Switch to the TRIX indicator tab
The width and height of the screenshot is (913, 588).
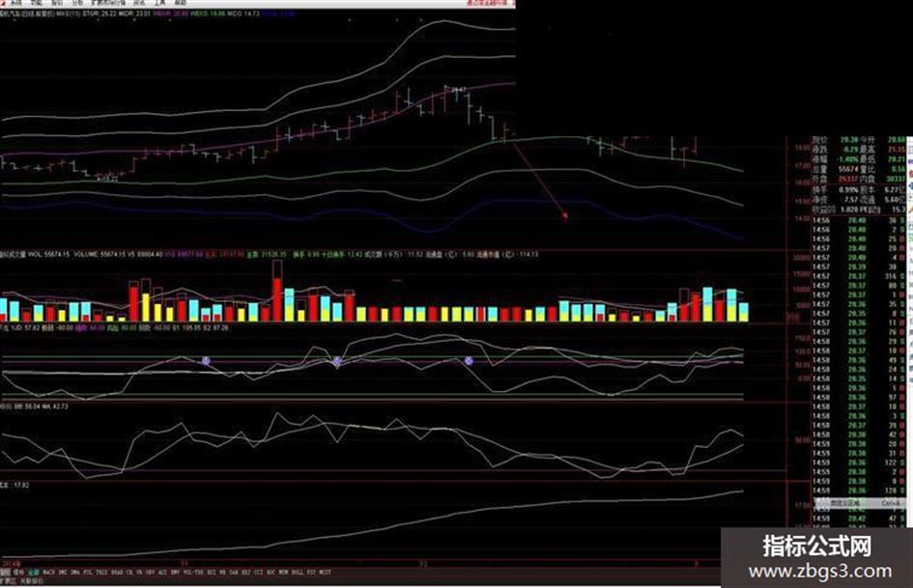101,573
